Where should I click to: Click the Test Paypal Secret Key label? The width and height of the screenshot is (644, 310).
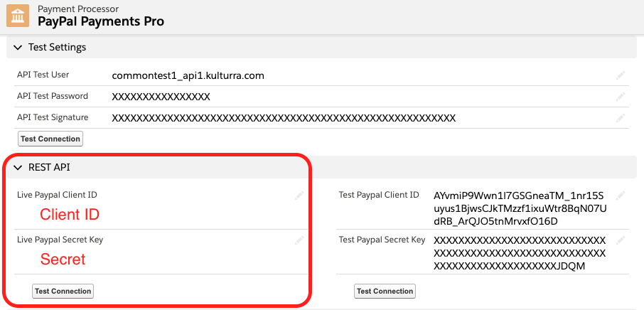click(x=382, y=240)
